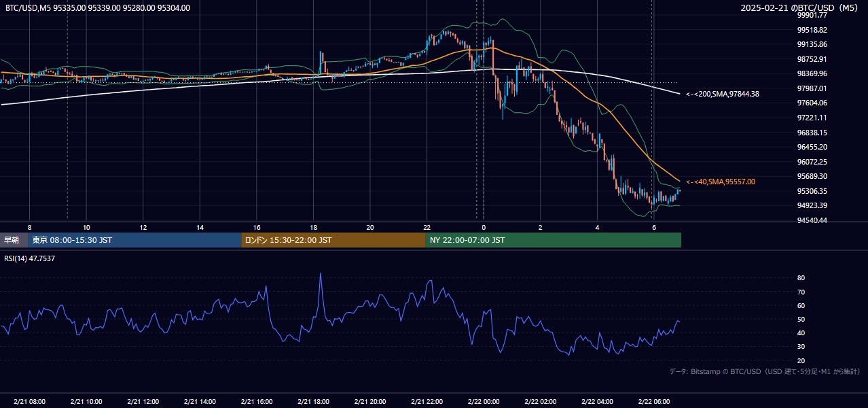Select the 200 SMA label 97844.38
Image resolution: width=868 pixels, height=408 pixels.
point(723,94)
